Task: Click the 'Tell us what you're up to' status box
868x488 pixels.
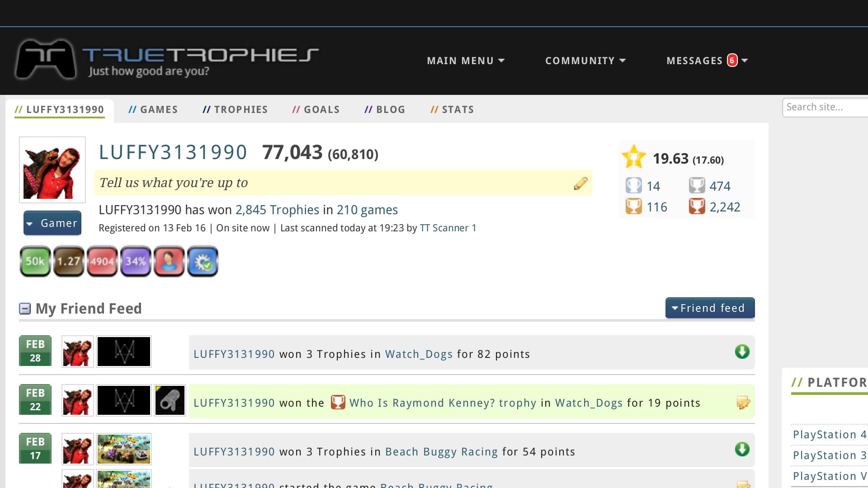Action: (x=343, y=183)
